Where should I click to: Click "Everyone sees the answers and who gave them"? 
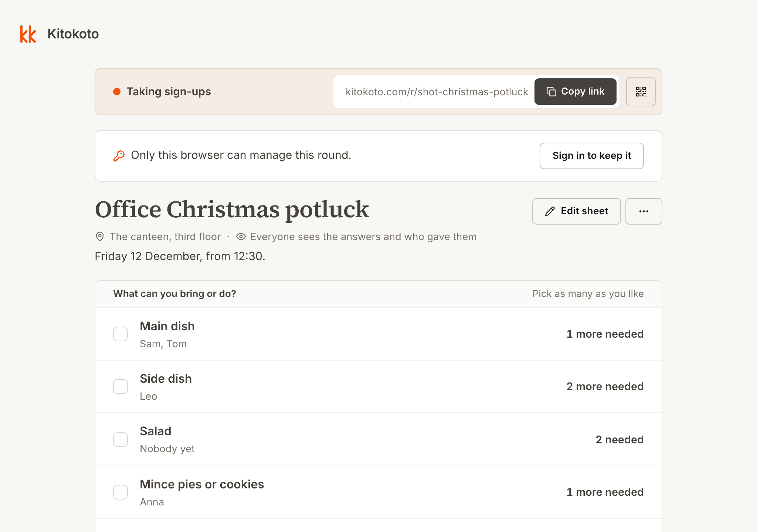point(363,236)
